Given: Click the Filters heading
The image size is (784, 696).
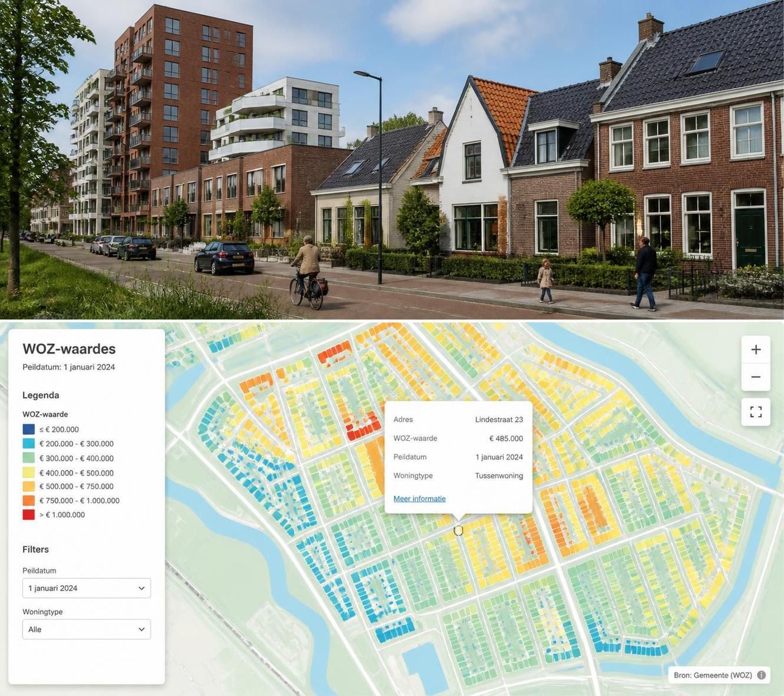Looking at the screenshot, I should click(35, 549).
